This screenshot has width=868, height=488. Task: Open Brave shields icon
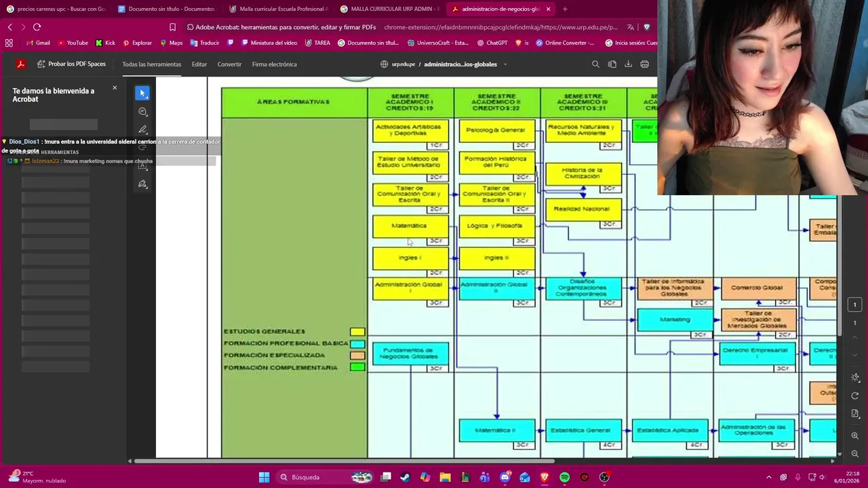click(x=647, y=27)
